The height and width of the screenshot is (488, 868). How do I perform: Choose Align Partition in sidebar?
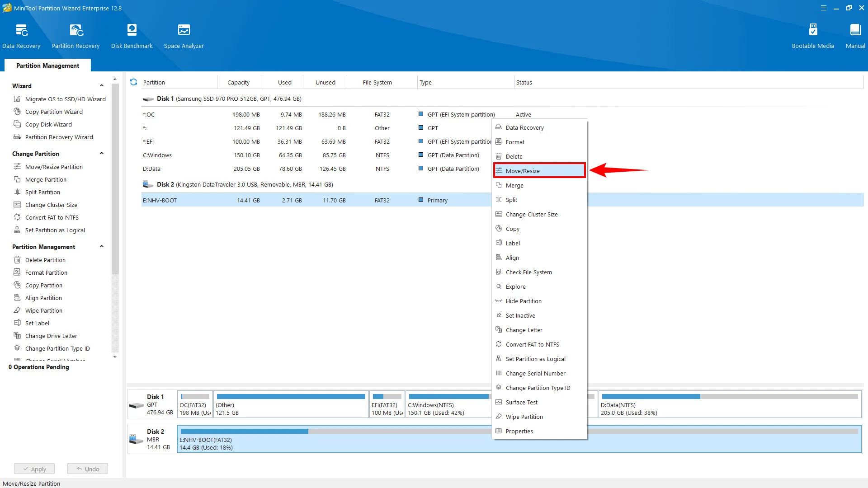click(x=38, y=298)
